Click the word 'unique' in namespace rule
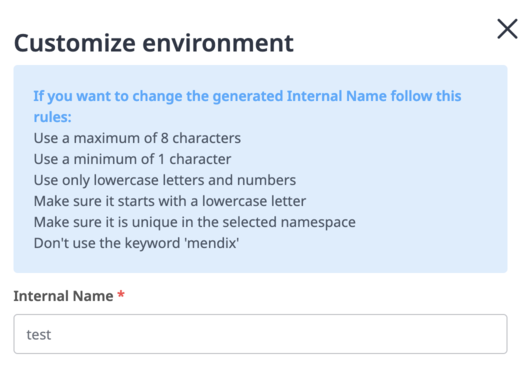The width and height of the screenshot is (529, 369). pos(152,223)
